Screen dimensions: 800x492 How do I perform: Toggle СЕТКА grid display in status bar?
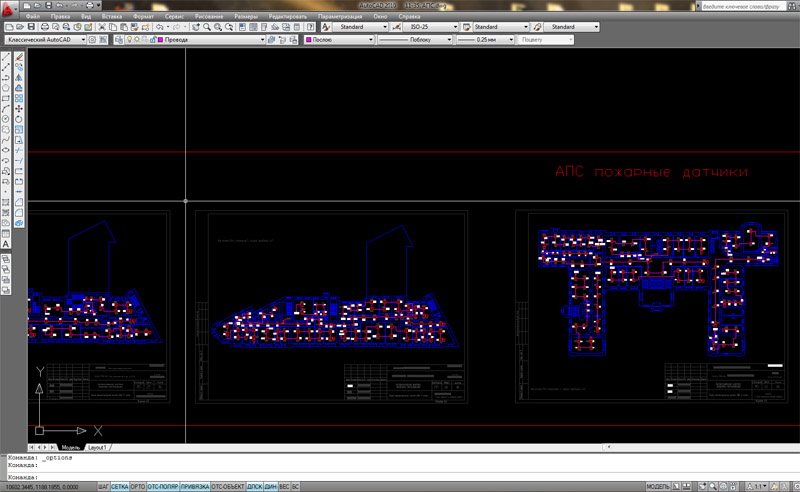(x=120, y=487)
